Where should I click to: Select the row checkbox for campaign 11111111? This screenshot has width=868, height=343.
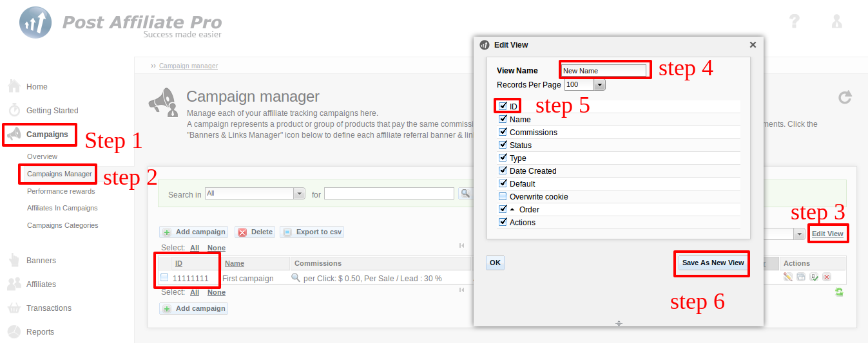coord(164,277)
